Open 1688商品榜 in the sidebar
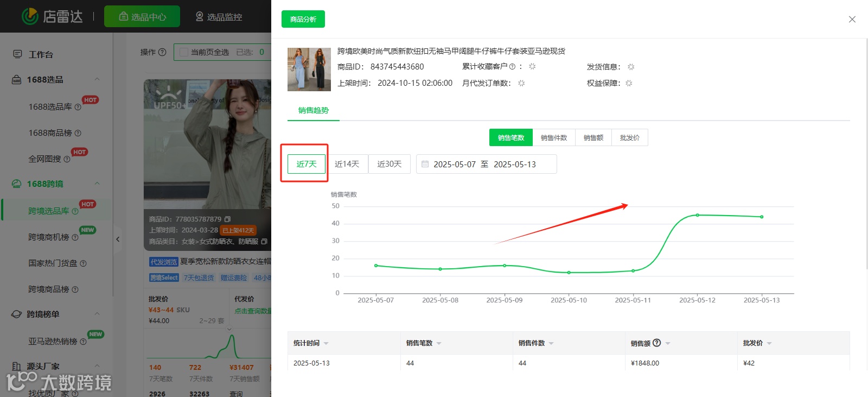 [x=50, y=133]
